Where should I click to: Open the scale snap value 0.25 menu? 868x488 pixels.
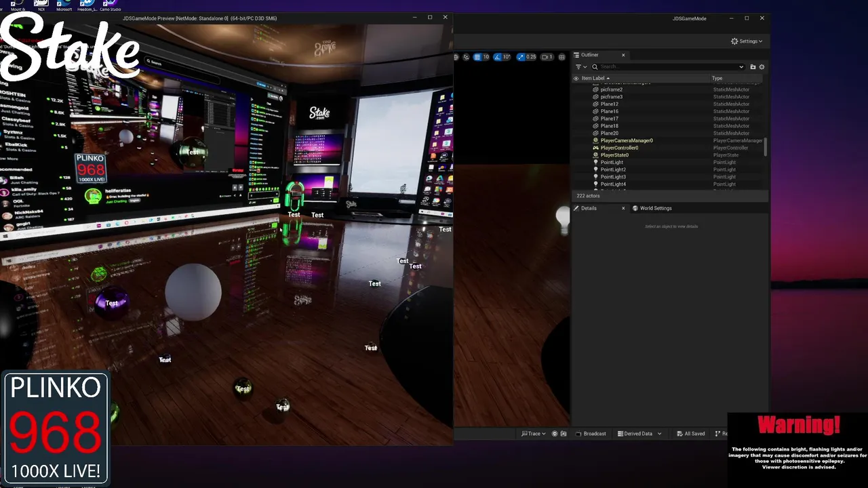[x=531, y=57]
